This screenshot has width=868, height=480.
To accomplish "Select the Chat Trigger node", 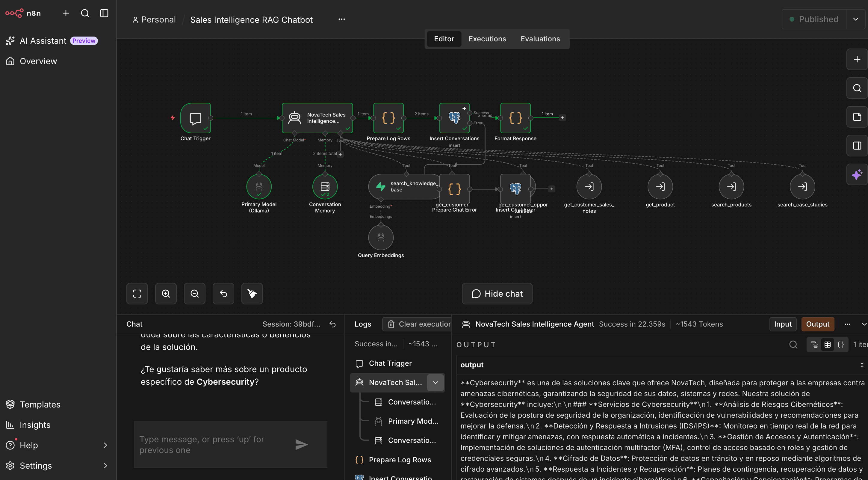I will (x=195, y=118).
